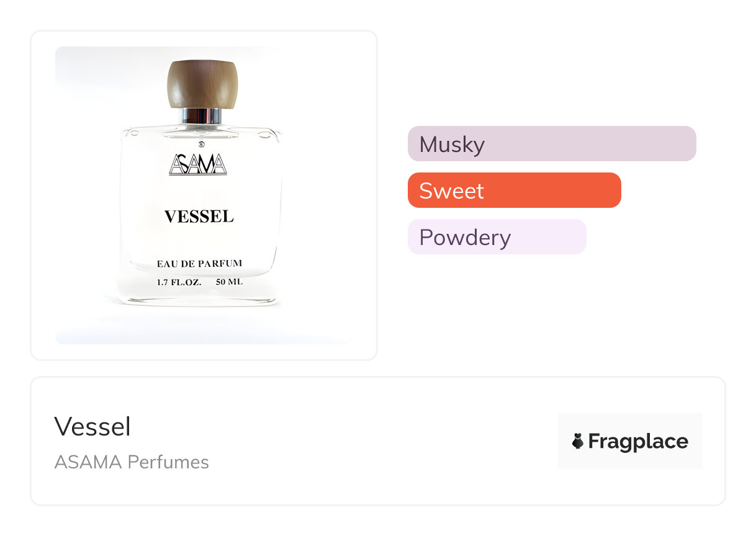Click the Powdery label text
Viewport: 756px width, 536px height.
(465, 238)
